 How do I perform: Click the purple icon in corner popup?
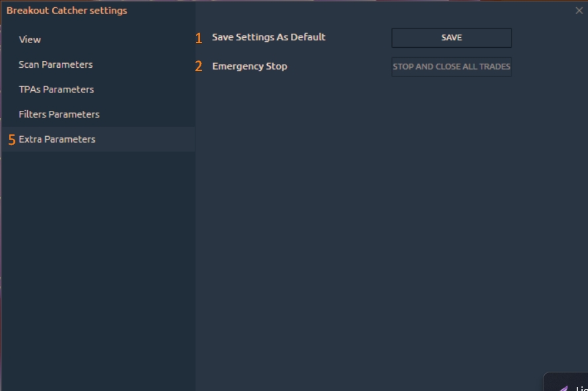pos(563,388)
